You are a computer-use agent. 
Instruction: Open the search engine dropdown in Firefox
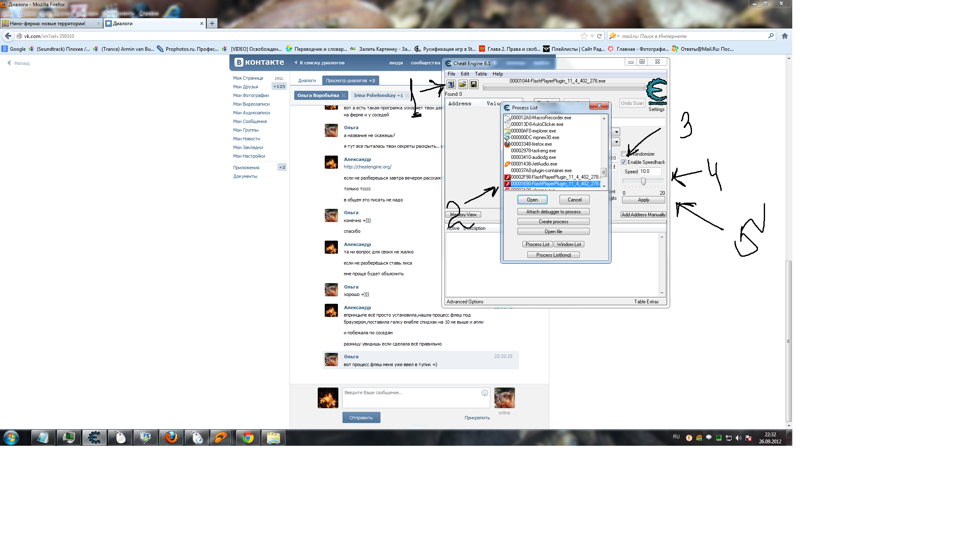coord(614,36)
